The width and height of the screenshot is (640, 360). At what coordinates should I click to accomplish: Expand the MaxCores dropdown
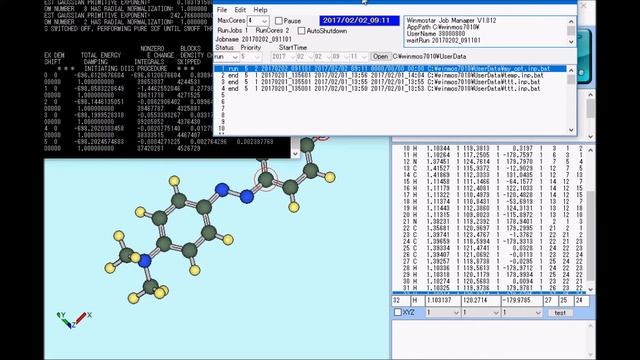point(264,21)
